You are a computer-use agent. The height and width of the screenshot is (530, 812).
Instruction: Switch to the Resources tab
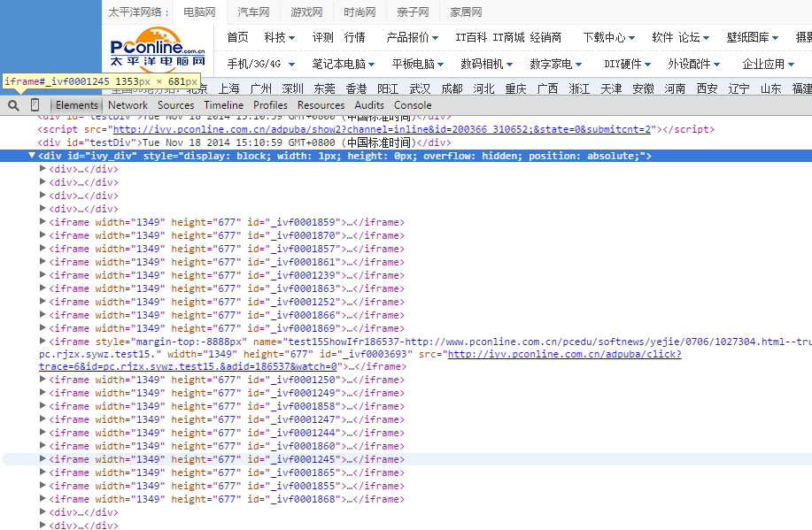tap(321, 105)
